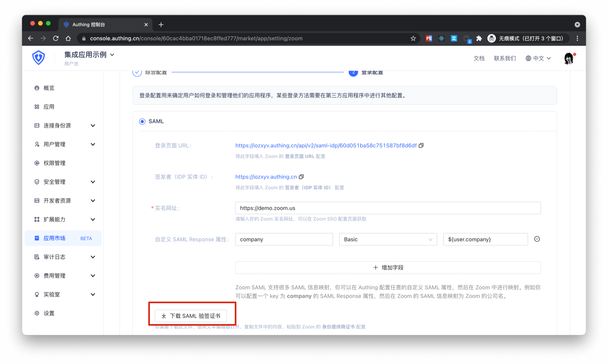Screen dimensions: 608x364
Task: Switch the user pool with 集成应用示例 dropdown
Action: point(89,55)
